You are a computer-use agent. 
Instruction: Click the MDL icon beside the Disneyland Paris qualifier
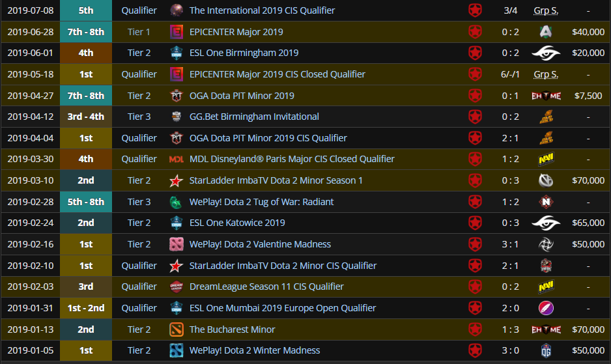click(x=177, y=159)
